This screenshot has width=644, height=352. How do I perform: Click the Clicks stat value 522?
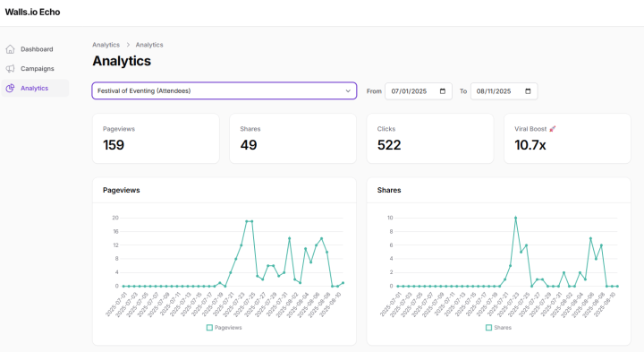click(389, 145)
